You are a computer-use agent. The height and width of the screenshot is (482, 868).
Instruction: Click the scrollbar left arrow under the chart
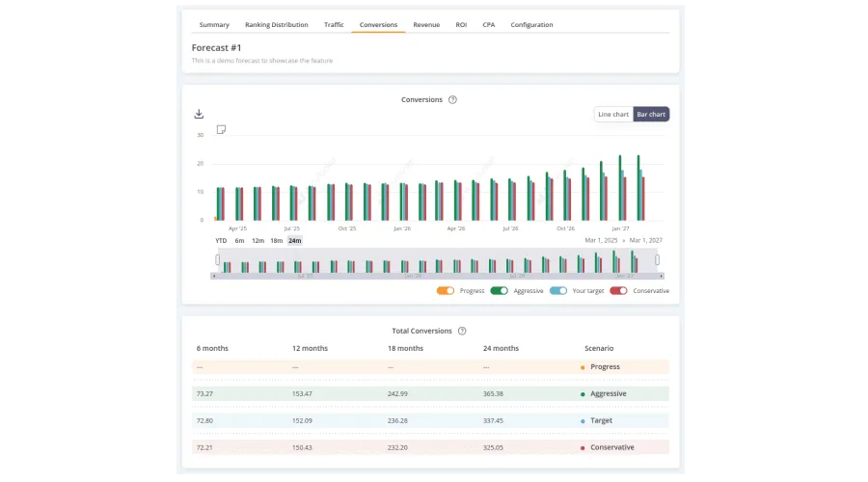(213, 276)
